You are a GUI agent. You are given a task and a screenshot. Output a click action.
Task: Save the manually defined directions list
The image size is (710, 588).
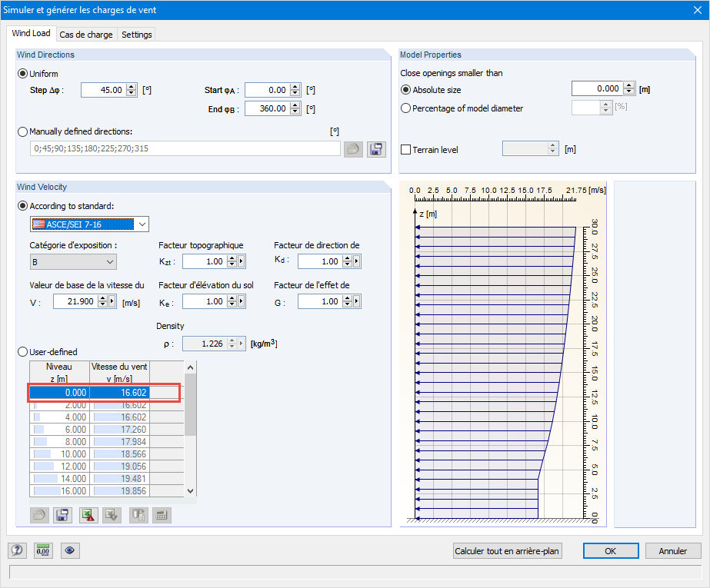pos(376,148)
